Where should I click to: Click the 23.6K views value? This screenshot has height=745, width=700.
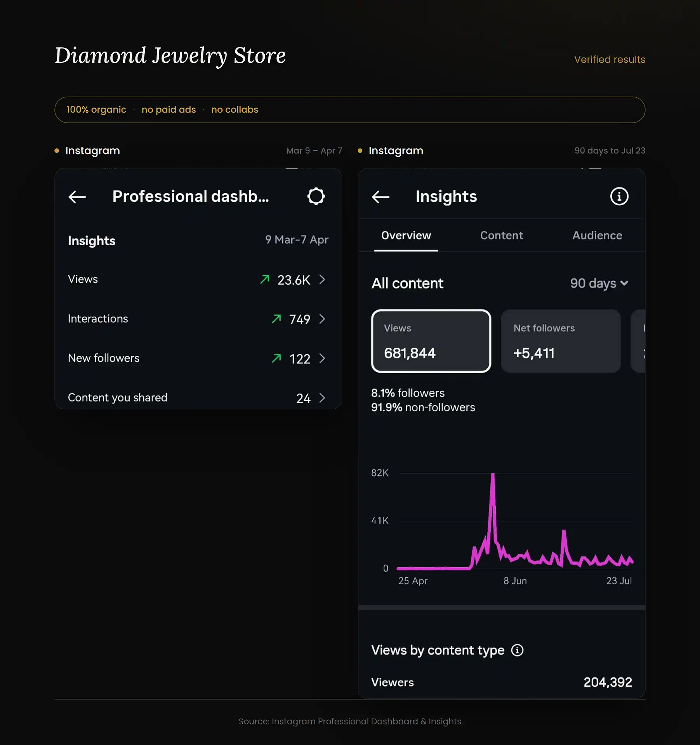[294, 280]
